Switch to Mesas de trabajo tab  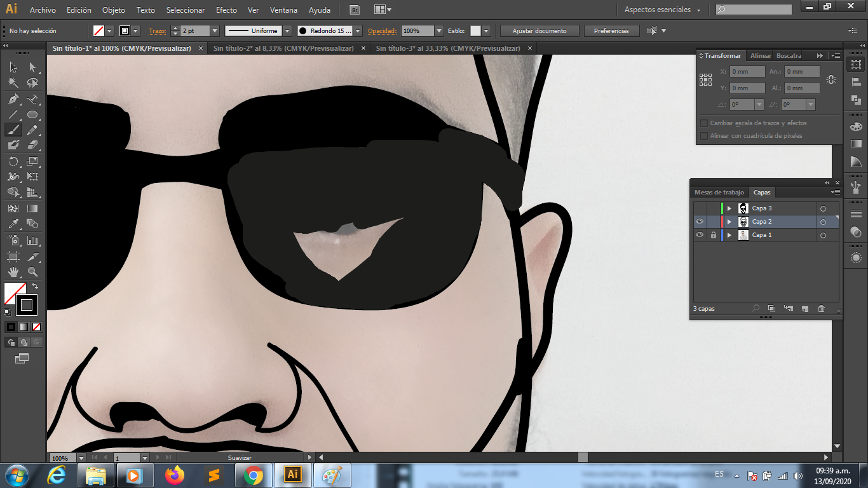719,193
